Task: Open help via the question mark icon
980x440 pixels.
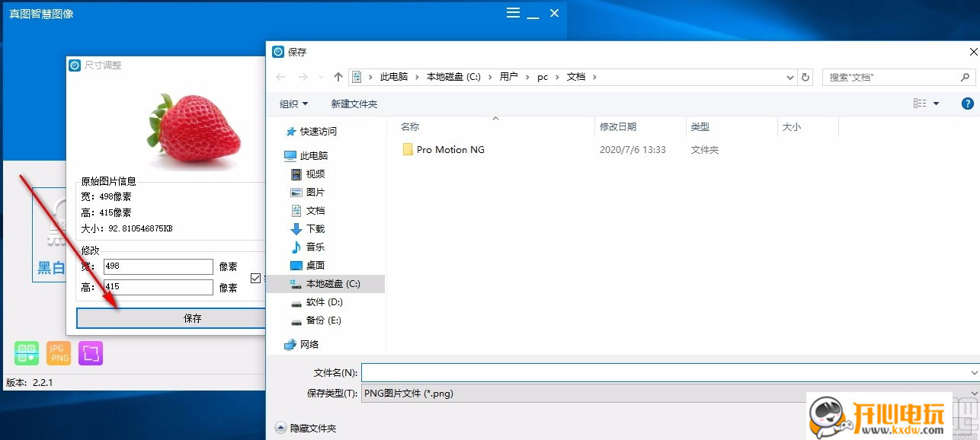Action: (967, 103)
